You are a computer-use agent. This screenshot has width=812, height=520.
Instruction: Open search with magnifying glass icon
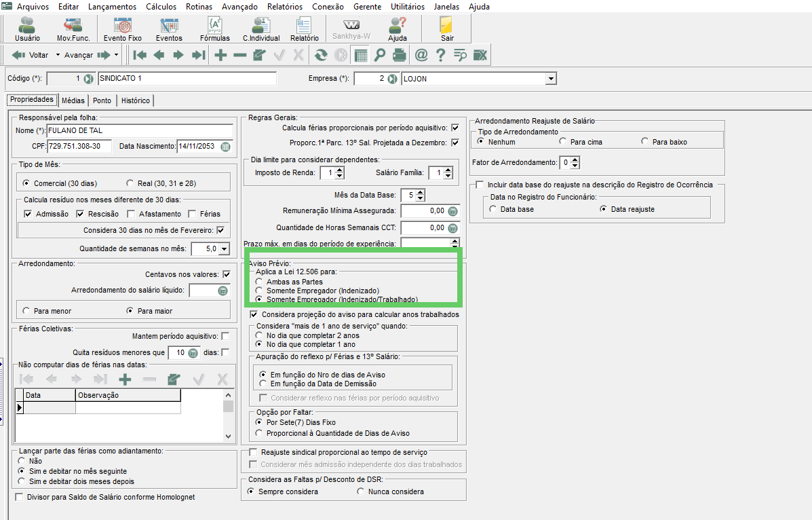(x=380, y=55)
